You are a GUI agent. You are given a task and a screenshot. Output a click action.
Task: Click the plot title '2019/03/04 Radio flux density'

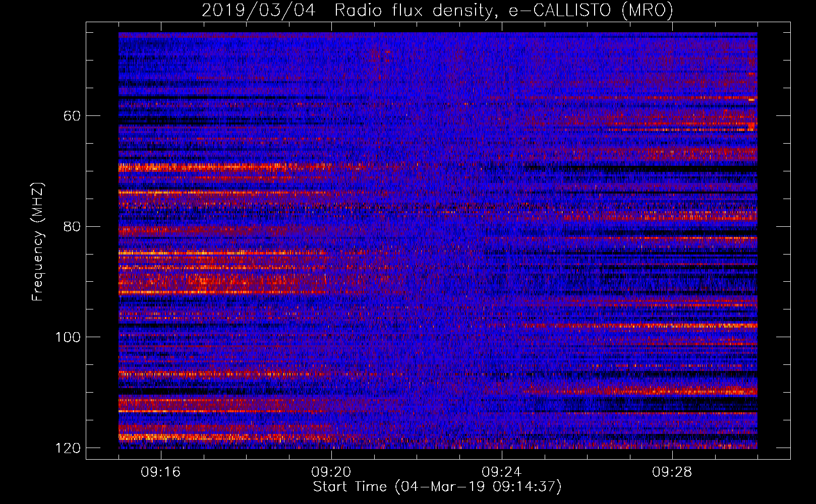click(x=437, y=10)
